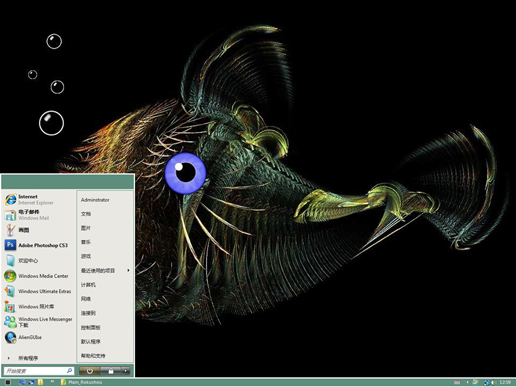Image resolution: width=516 pixels, height=387 pixels.
Task: Open Windows Ultimate Extras
Action: click(38, 291)
